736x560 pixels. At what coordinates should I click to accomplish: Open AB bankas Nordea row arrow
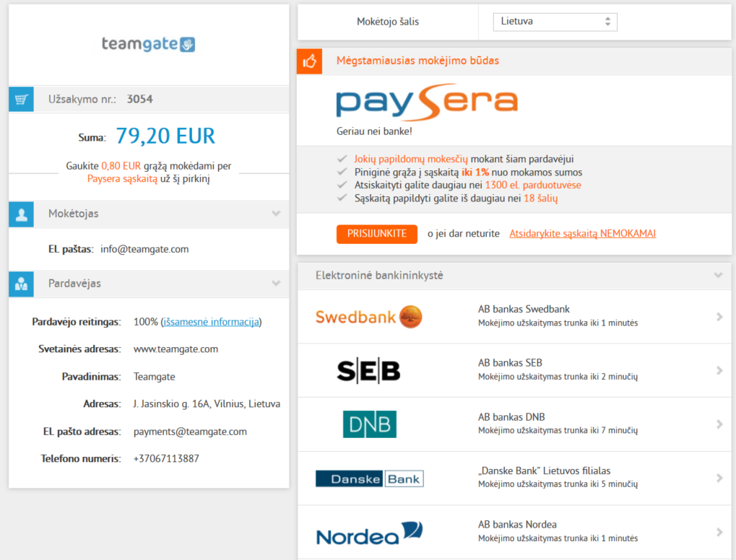tap(719, 532)
